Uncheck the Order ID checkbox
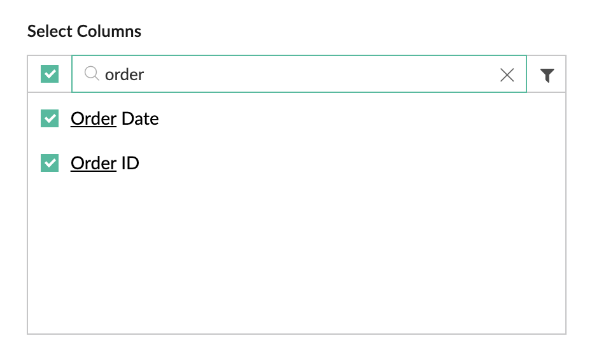 tap(50, 164)
